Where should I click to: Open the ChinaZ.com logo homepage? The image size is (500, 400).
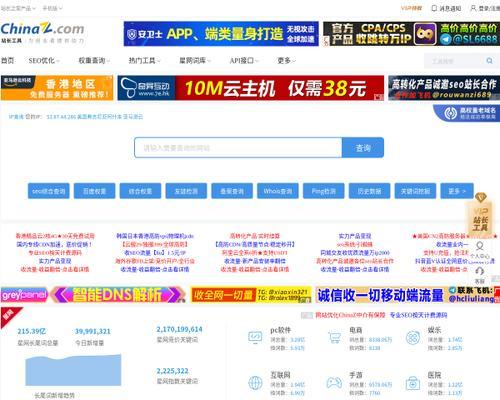pyautogui.click(x=42, y=33)
